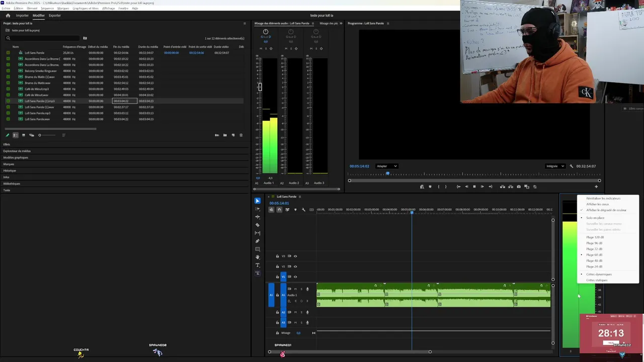Adjust the project panel thumbnail zoom slider

[x=47, y=135]
